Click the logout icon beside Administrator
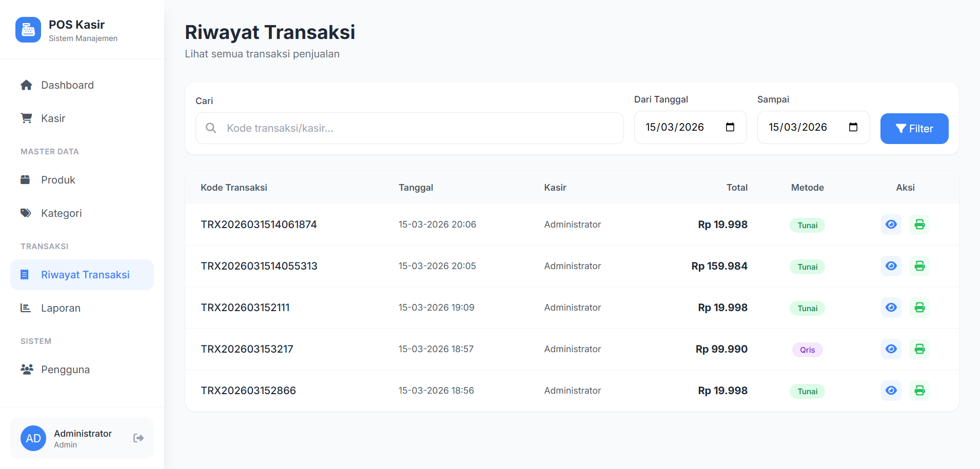This screenshot has width=980, height=469. pyautogui.click(x=139, y=438)
